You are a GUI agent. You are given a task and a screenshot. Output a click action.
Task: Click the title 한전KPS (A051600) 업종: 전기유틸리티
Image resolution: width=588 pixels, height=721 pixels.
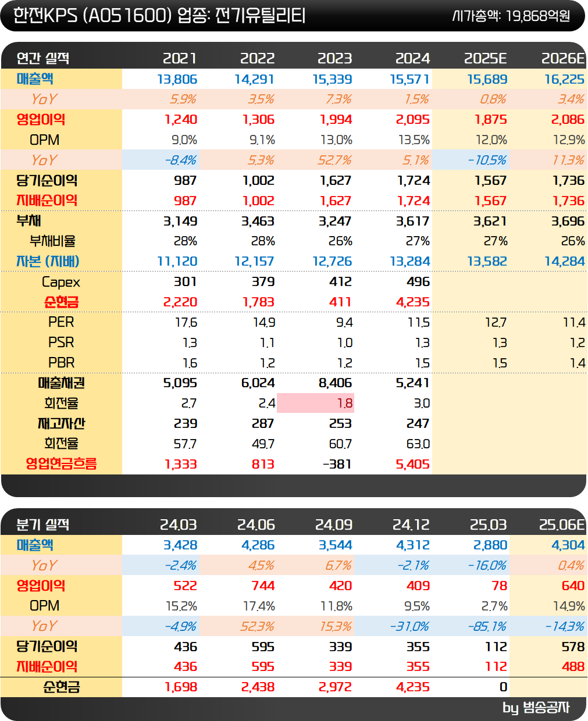click(159, 15)
